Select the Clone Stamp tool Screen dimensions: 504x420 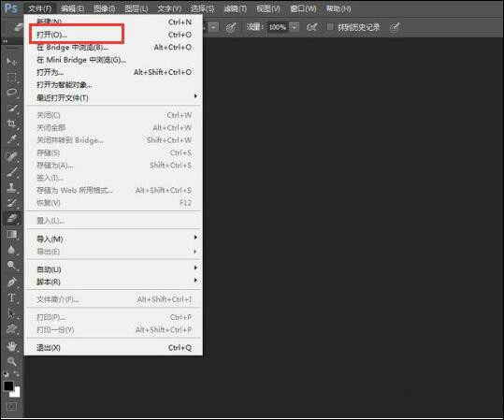11,187
